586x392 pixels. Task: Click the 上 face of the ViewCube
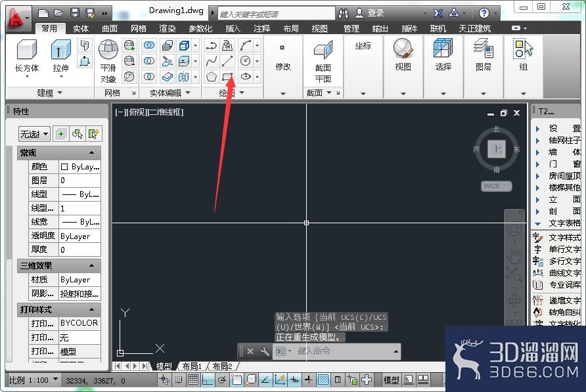coord(497,149)
